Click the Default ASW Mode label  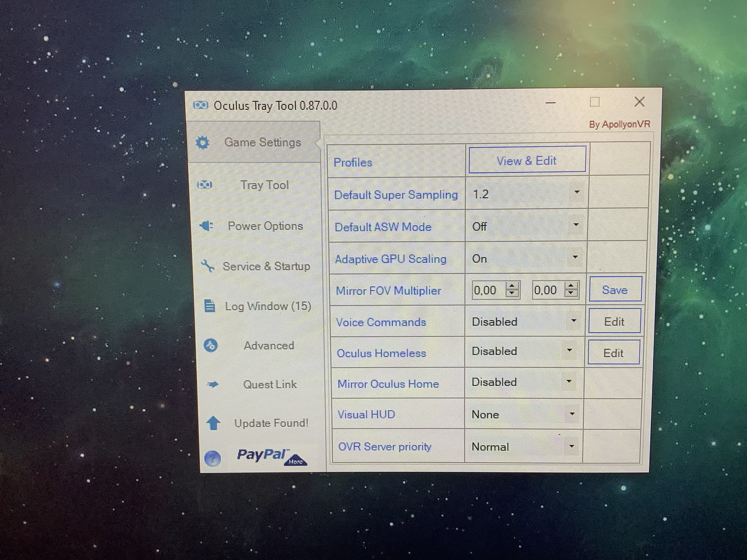(x=383, y=227)
